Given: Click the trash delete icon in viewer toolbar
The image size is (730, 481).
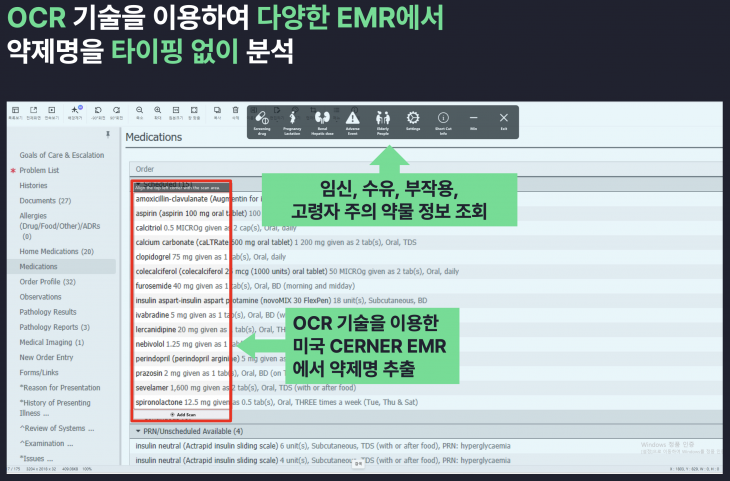Looking at the screenshot, I should pyautogui.click(x=235, y=110).
